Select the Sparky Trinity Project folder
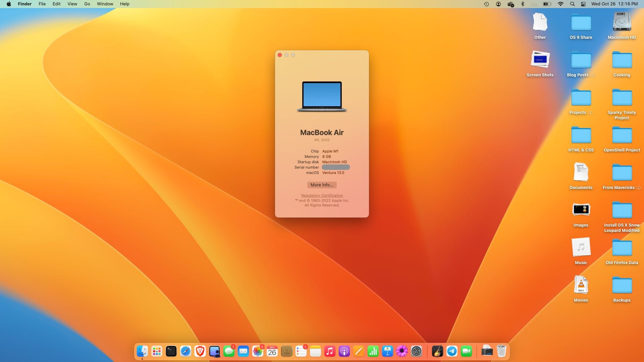Screen dimensions: 644x362 click(622, 98)
